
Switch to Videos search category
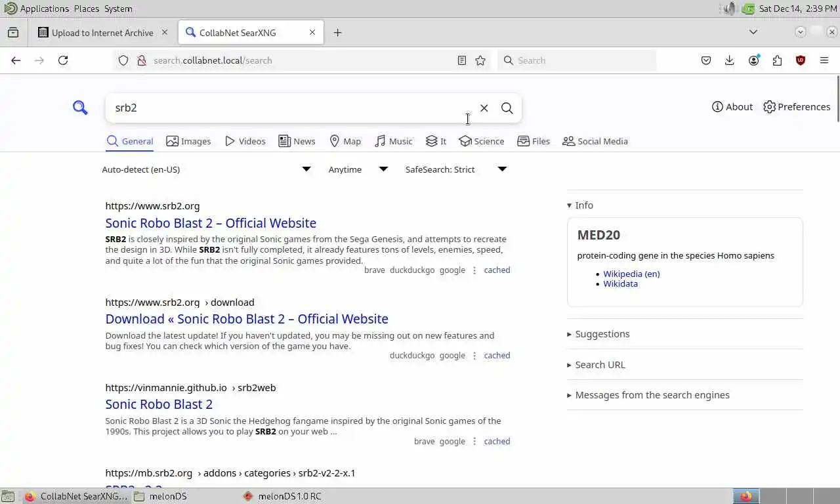[245, 141]
